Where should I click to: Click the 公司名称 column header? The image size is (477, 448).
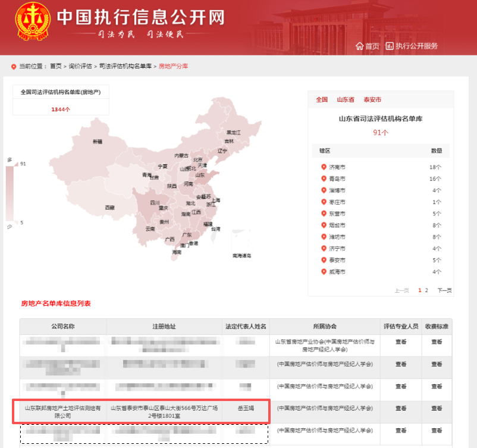(x=63, y=327)
